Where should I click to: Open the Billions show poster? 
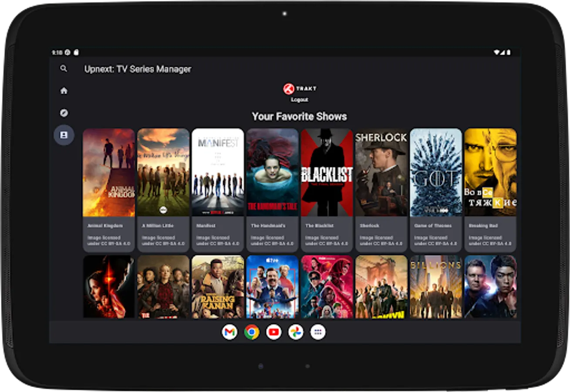[436, 287]
